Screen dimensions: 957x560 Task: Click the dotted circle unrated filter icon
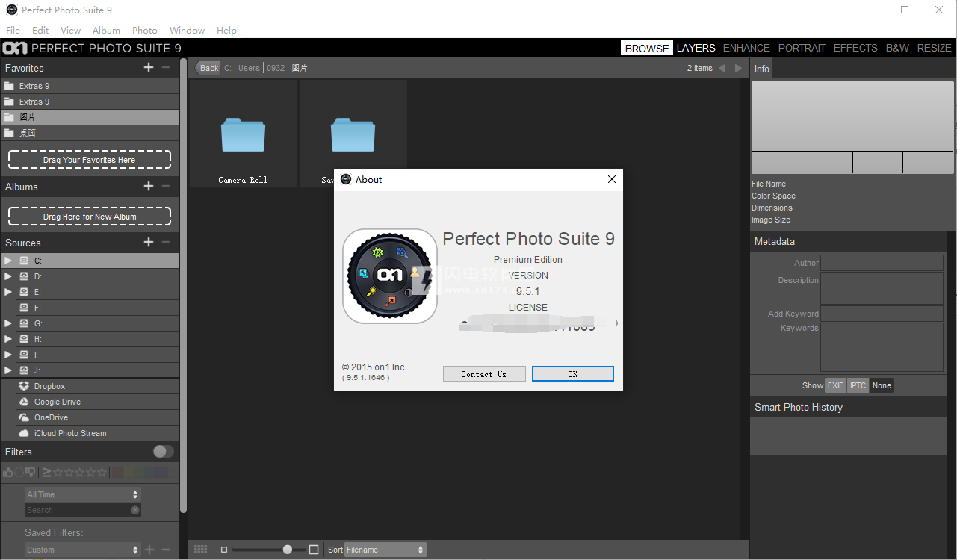(x=19, y=472)
